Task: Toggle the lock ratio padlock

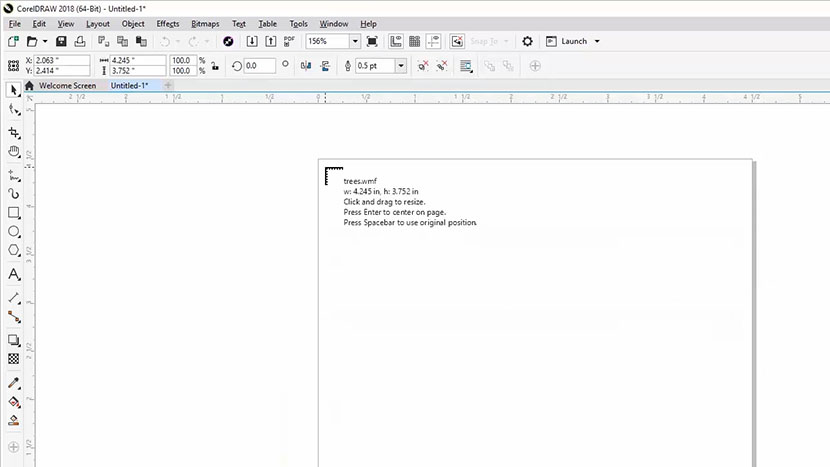Action: (x=215, y=66)
